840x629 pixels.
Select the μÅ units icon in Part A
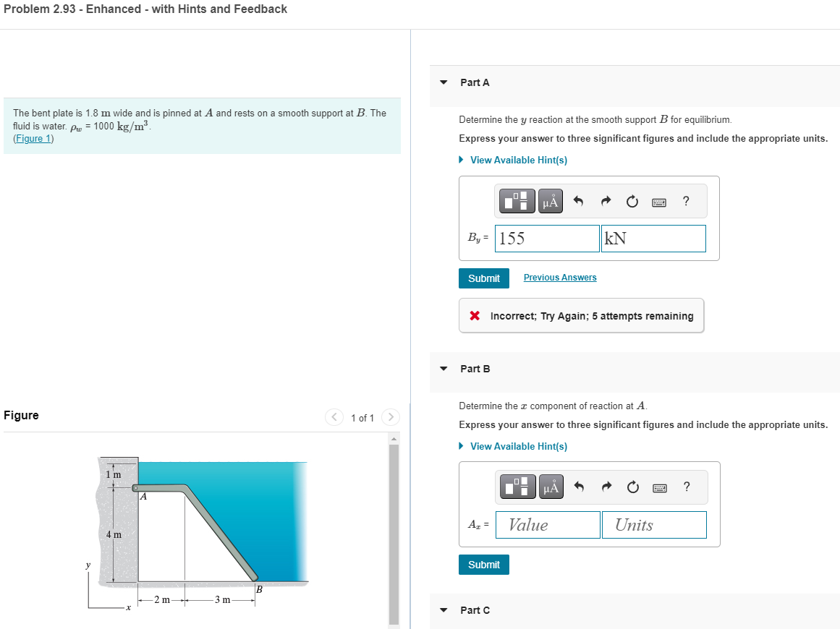[550, 201]
